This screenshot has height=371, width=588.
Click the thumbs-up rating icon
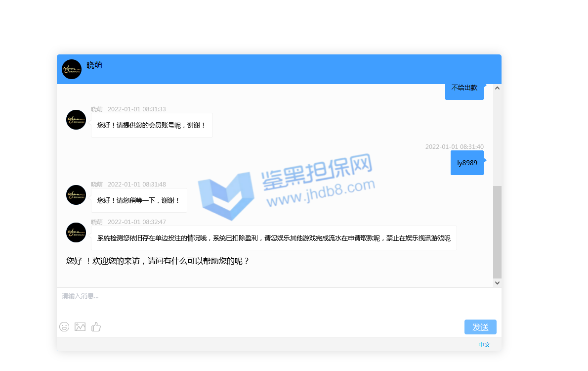click(96, 326)
